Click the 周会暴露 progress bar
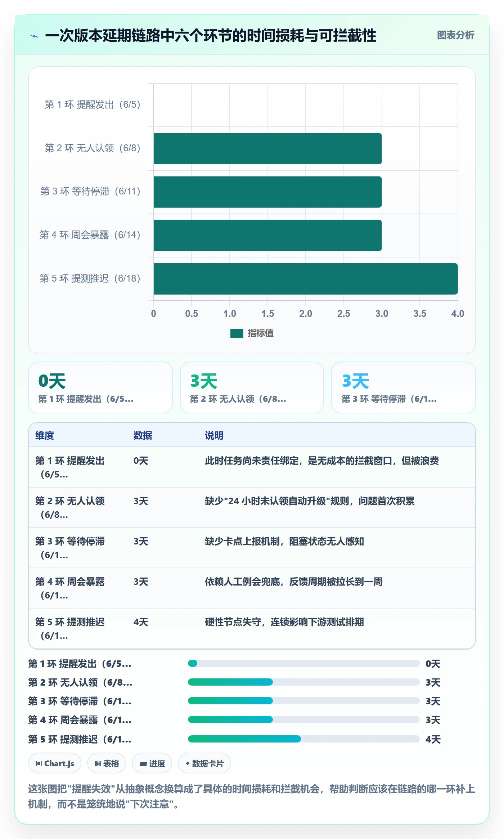 303,719
